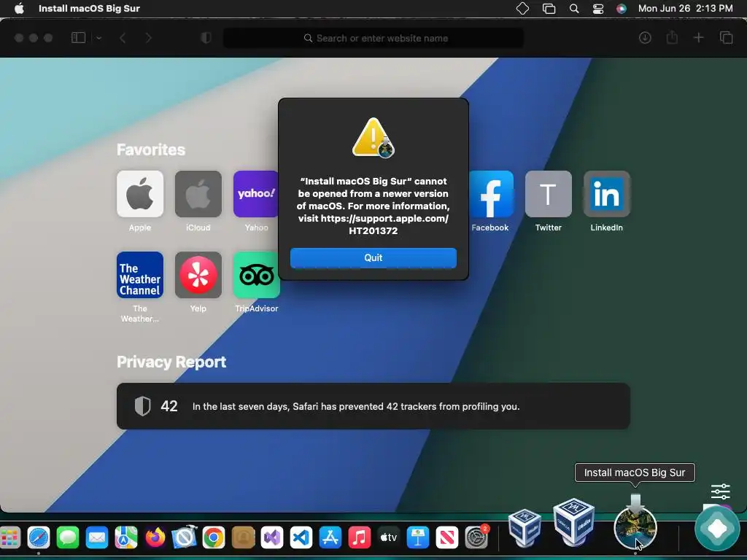The height and width of the screenshot is (560, 747).
Task: Open the Facebook favorite
Action: 491,194
